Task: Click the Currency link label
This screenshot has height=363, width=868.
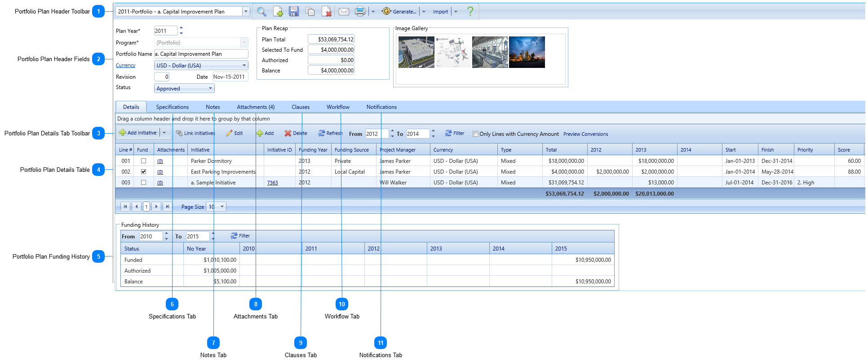Action: (125, 65)
